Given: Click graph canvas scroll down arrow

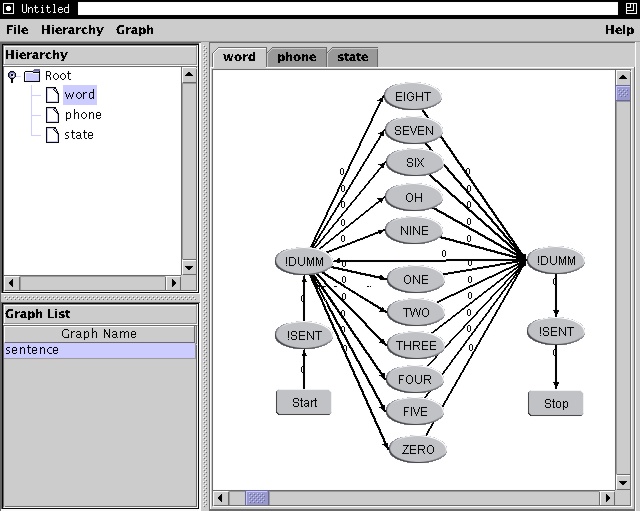Looking at the screenshot, I should [623, 482].
